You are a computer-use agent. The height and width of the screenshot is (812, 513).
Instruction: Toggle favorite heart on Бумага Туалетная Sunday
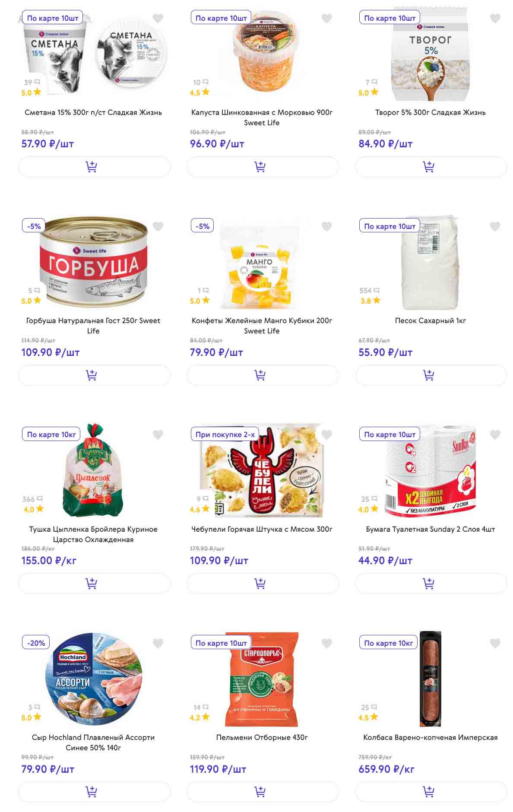[495, 435]
